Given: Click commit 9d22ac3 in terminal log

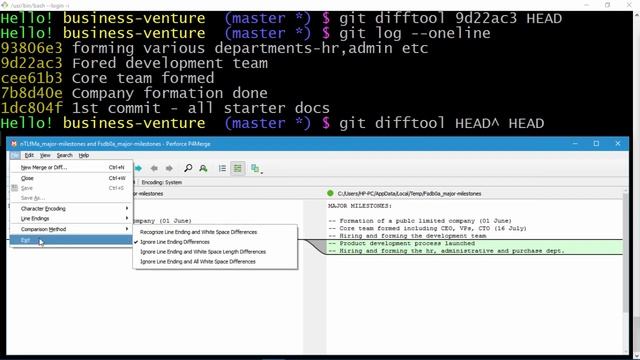Looking at the screenshot, I should tap(31, 63).
